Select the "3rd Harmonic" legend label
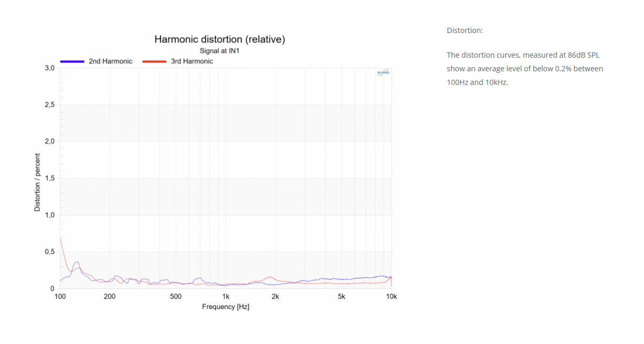The image size is (644, 344). [191, 61]
